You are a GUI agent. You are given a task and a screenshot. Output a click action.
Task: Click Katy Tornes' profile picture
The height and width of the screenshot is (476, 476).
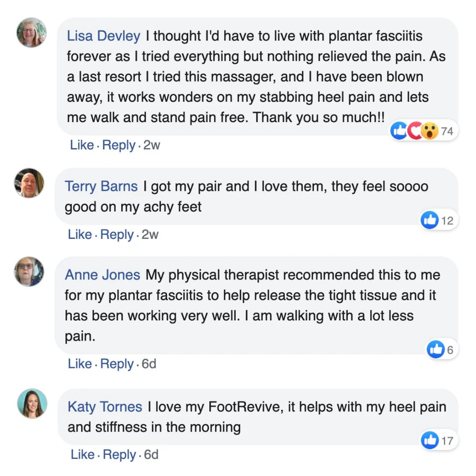point(32,403)
